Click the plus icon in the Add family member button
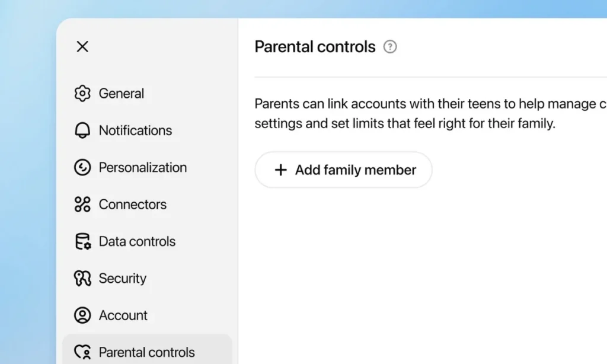The image size is (607, 364). click(280, 170)
